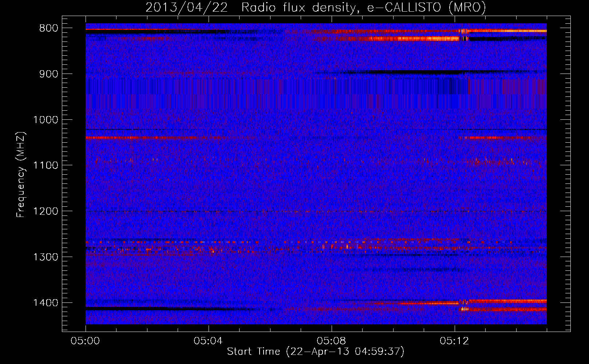Click the 1200 frequency tick label
589x364 pixels.
[46, 211]
